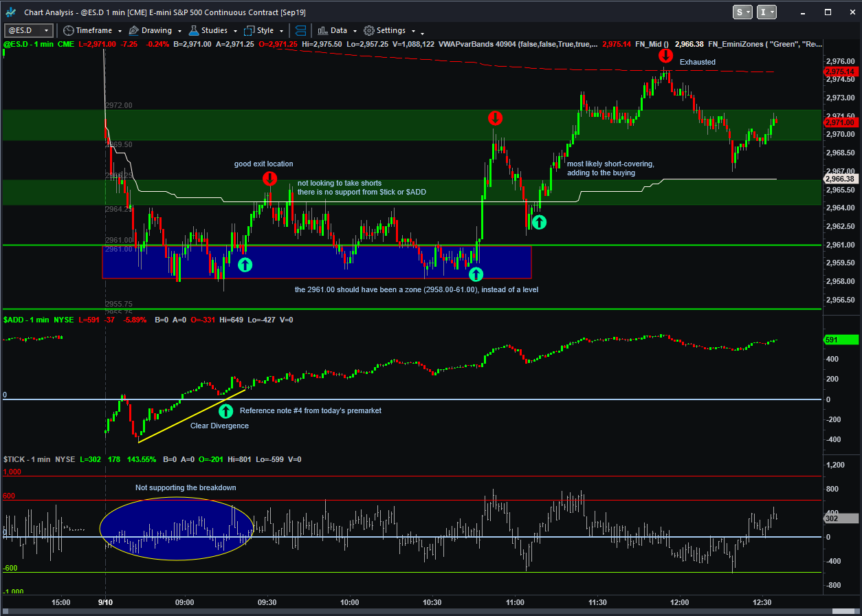
Task: Select the 'Not supporting the breakdown' note
Action: coord(186,487)
